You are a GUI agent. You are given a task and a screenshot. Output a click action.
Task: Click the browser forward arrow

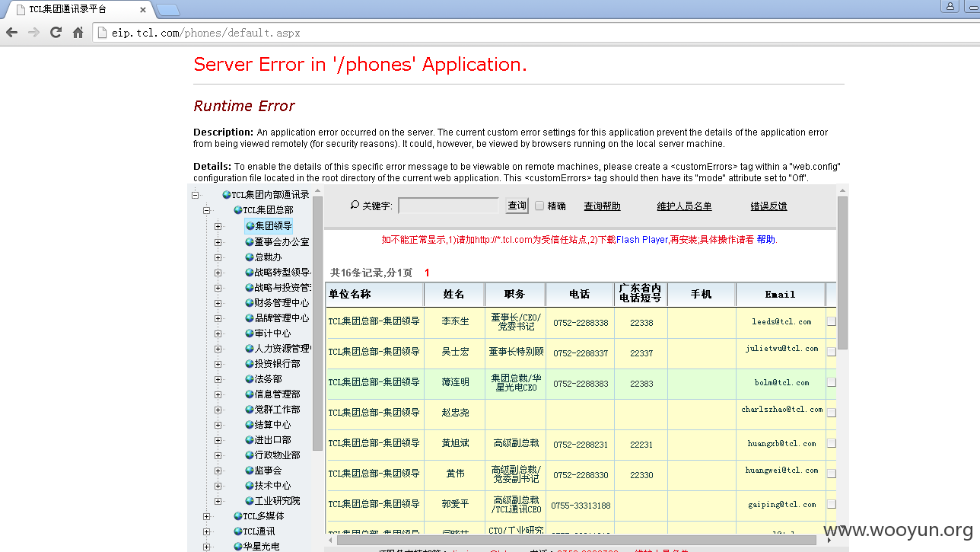[x=33, y=33]
